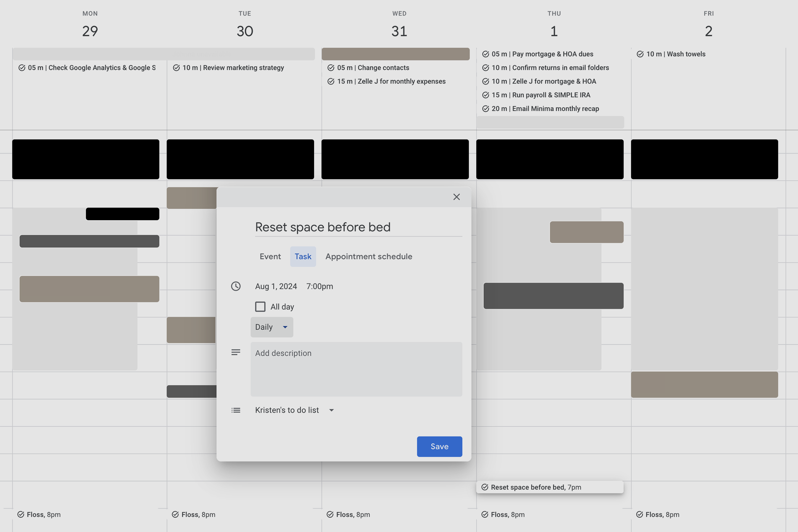Click the checkmark icon beside Review marketing strategy
The image size is (798, 532).
tap(177, 68)
